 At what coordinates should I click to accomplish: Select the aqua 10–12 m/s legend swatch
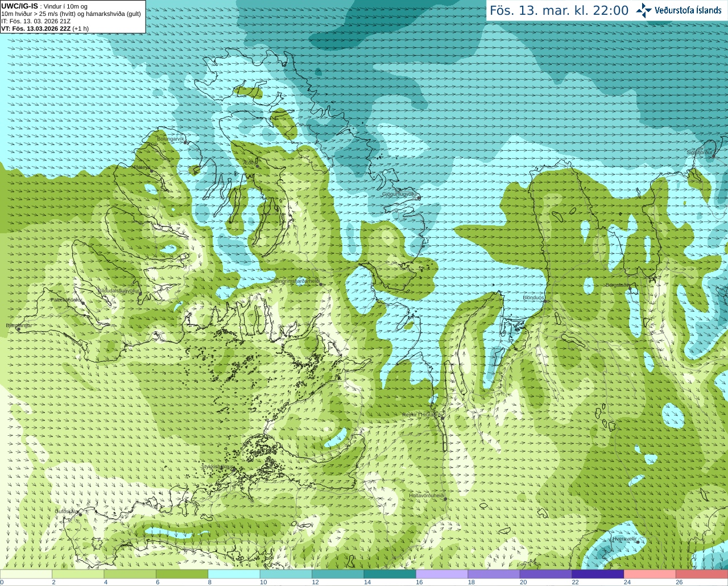pyautogui.click(x=286, y=574)
